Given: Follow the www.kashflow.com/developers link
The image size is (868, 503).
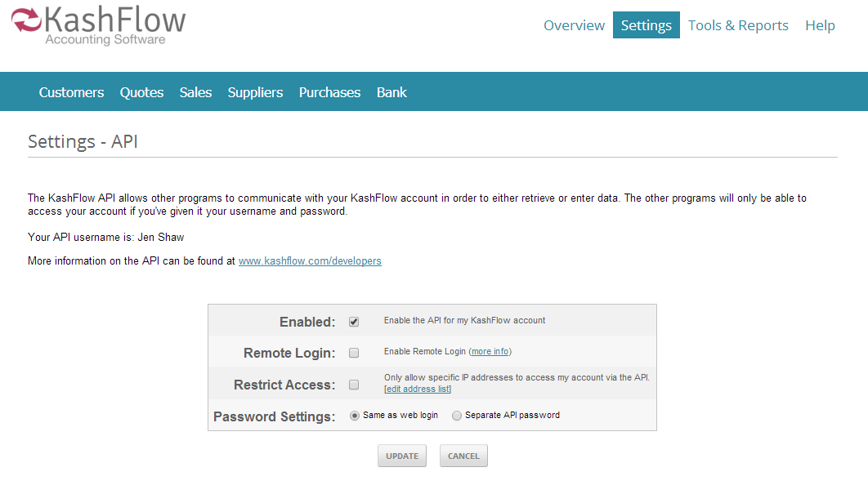Looking at the screenshot, I should click(x=310, y=261).
